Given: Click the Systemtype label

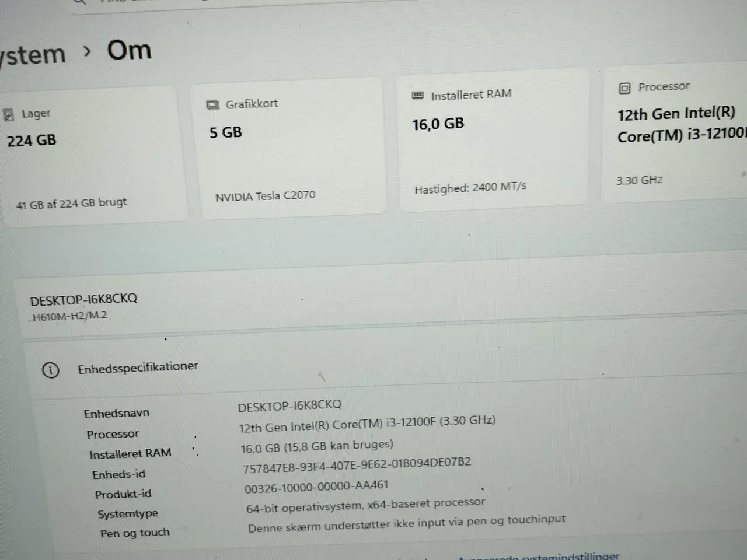Looking at the screenshot, I should click(x=128, y=514).
